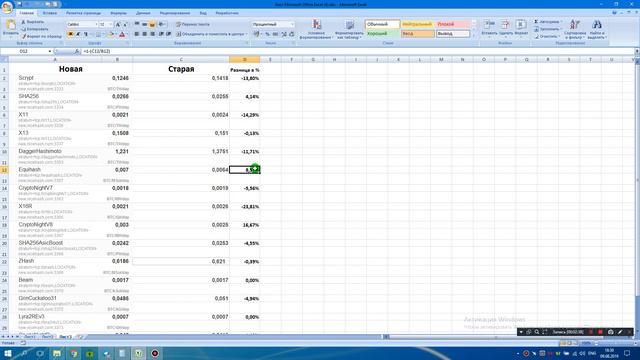Open the round Office button menu
The height and width of the screenshot is (360, 640).
tap(7, 7)
